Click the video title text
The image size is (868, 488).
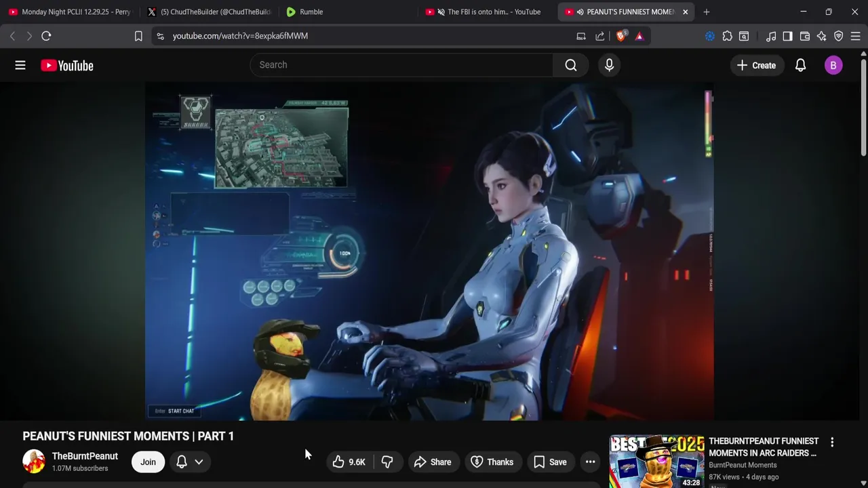point(128,436)
